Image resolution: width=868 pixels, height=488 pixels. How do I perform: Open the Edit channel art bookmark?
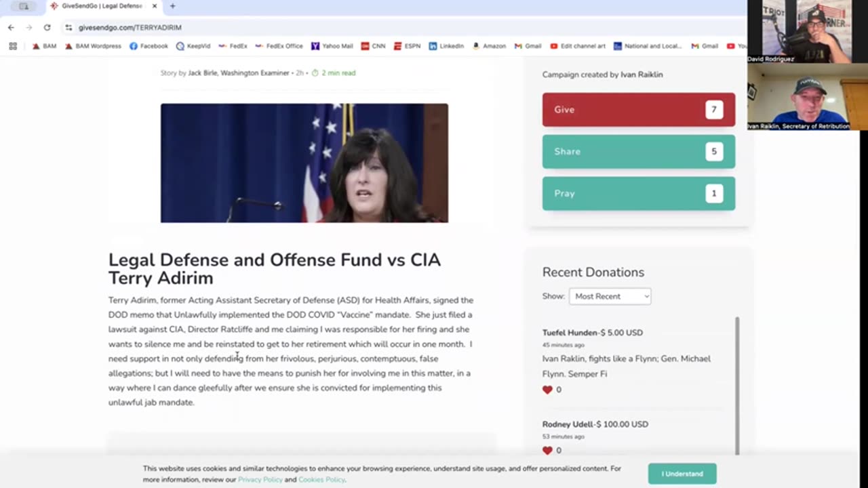click(x=578, y=46)
